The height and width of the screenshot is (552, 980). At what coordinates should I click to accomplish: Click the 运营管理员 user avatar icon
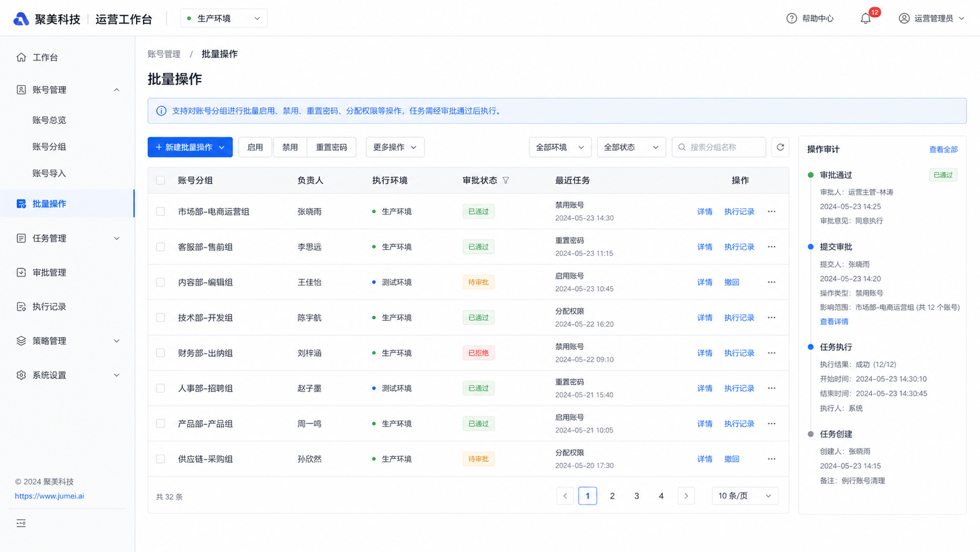coord(904,18)
